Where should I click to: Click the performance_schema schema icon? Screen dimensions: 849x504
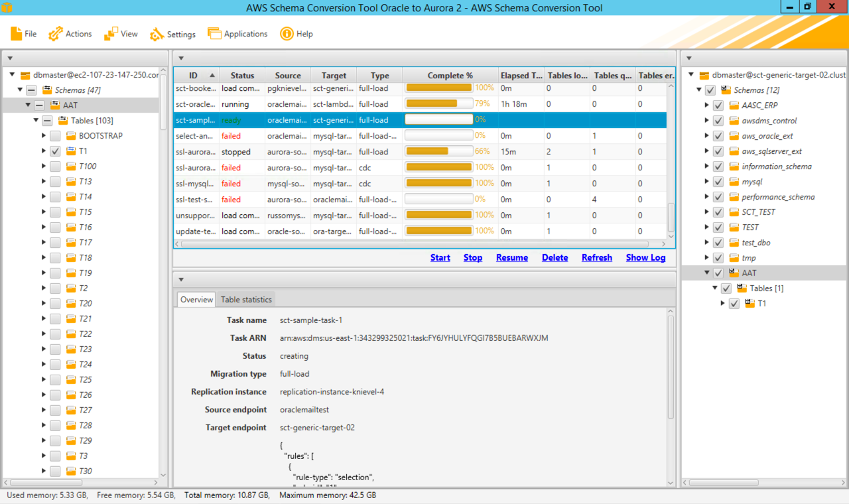click(734, 197)
